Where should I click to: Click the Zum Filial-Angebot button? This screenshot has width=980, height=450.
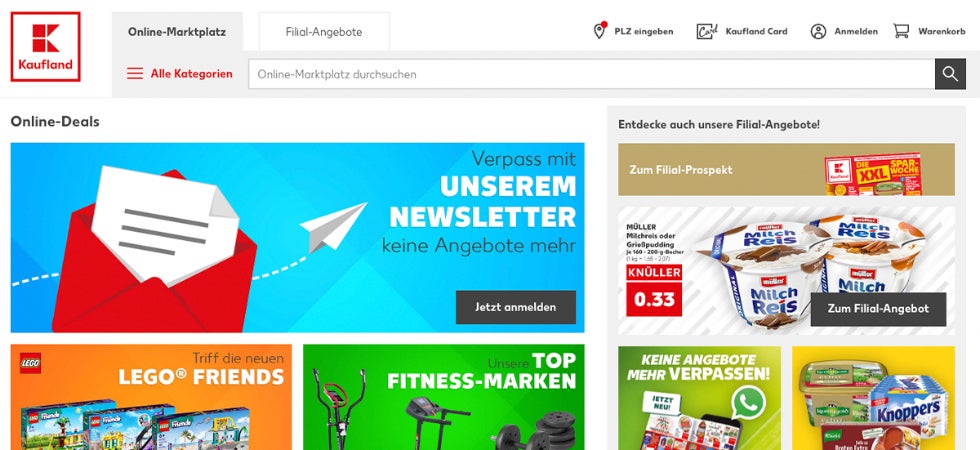coord(878,309)
